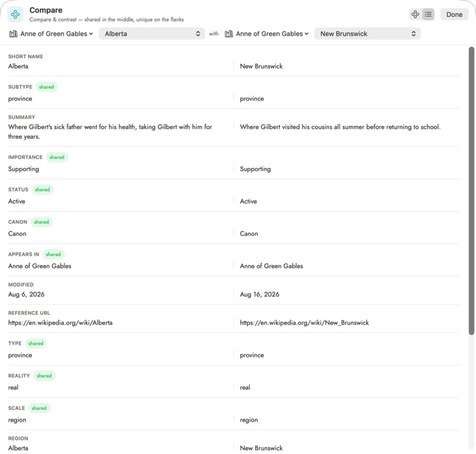Click the vertical scrollbar on the right
476x454 pixels.
471,191
